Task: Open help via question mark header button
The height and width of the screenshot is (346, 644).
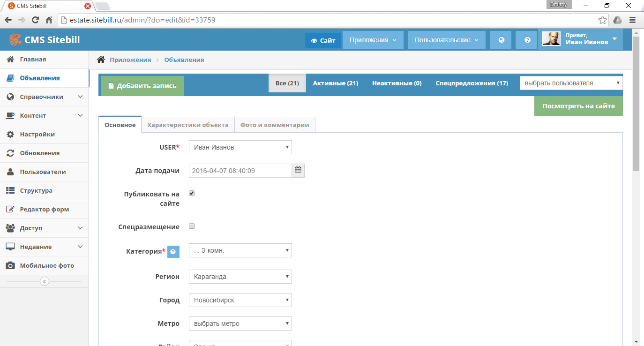Action: coord(527,40)
